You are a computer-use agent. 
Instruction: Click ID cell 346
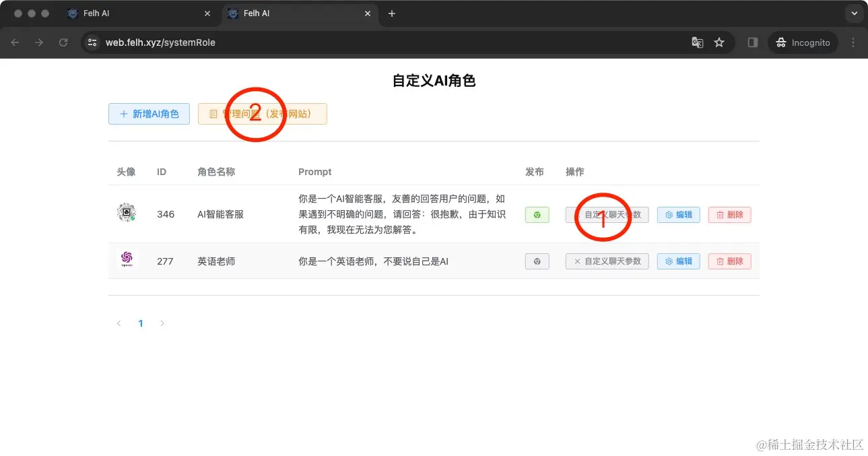(x=166, y=214)
